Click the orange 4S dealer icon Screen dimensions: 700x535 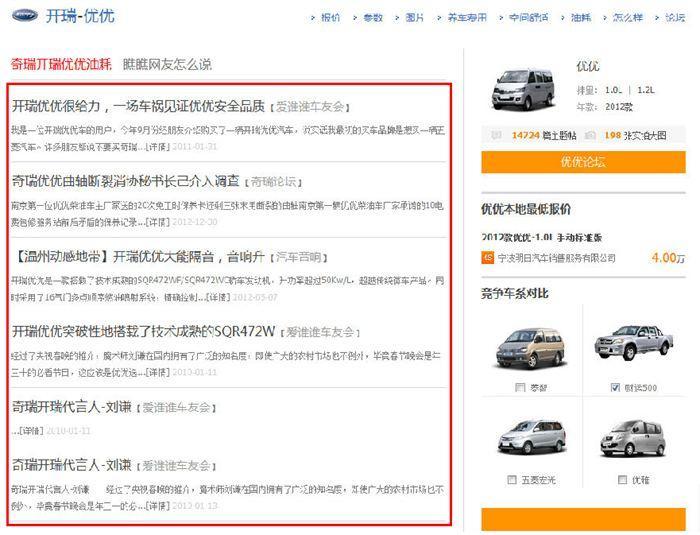488,258
